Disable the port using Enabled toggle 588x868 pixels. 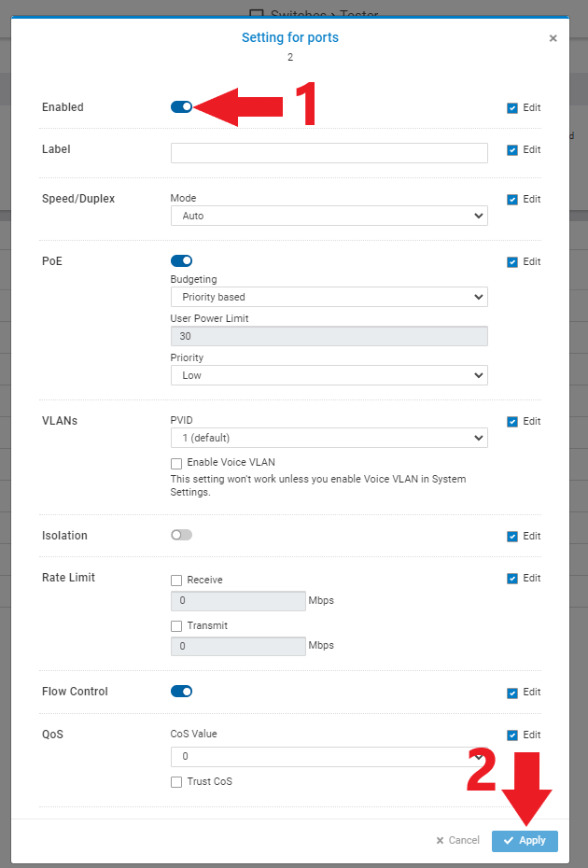tap(181, 106)
